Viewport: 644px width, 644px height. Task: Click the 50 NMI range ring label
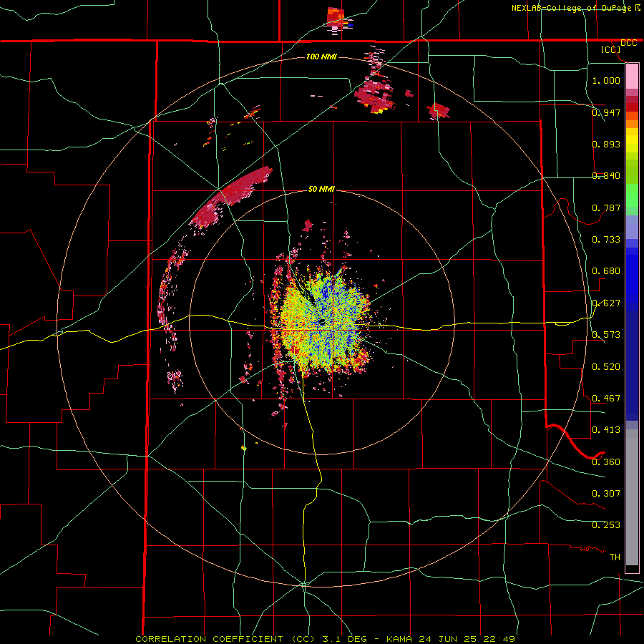[321, 190]
